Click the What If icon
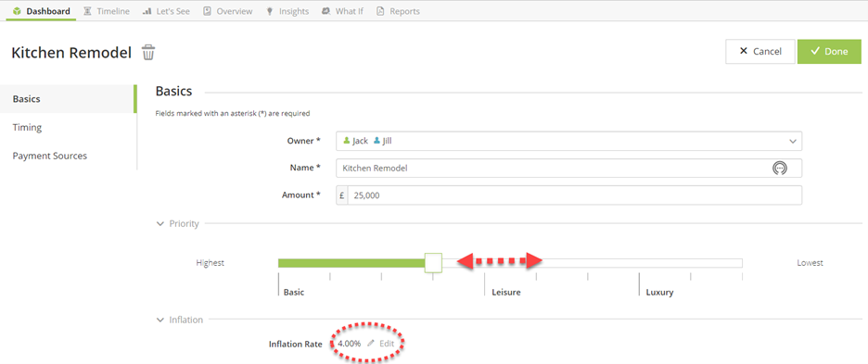The image size is (868, 364). point(326,11)
